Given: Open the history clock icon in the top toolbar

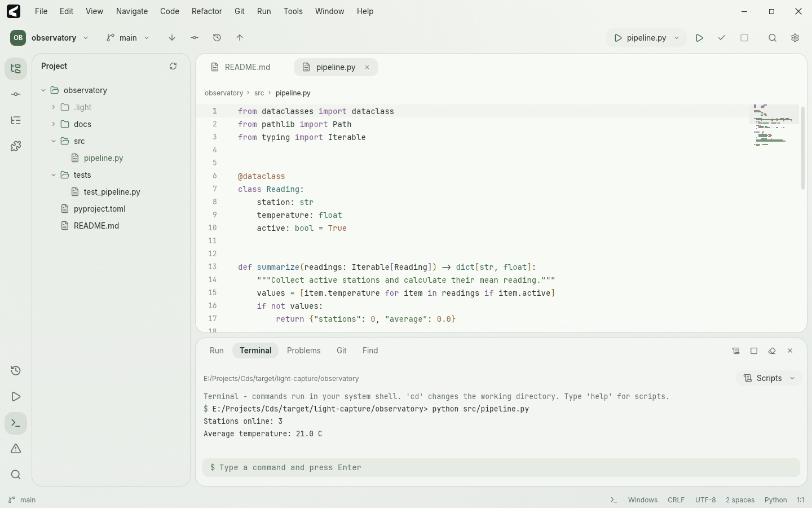Looking at the screenshot, I should point(217,38).
